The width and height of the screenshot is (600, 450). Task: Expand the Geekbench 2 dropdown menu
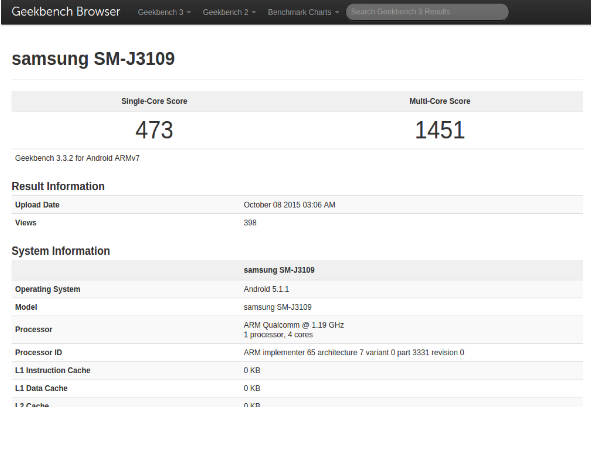pos(229,12)
